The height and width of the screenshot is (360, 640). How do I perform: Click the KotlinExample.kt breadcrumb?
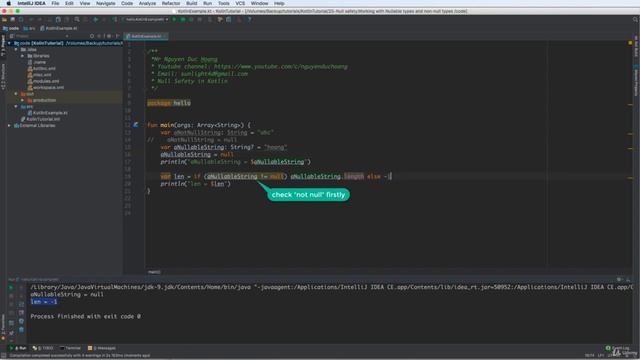(x=59, y=28)
